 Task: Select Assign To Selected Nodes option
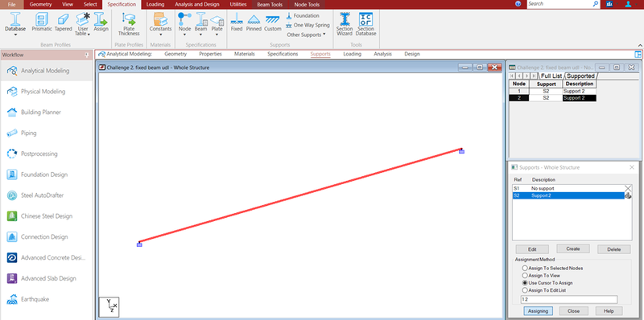[552, 268]
